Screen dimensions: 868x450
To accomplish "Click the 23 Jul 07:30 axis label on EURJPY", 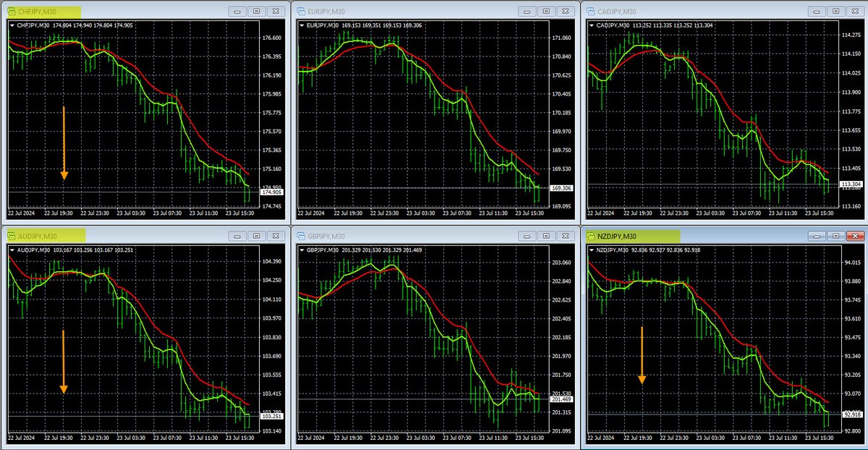I will point(457,214).
